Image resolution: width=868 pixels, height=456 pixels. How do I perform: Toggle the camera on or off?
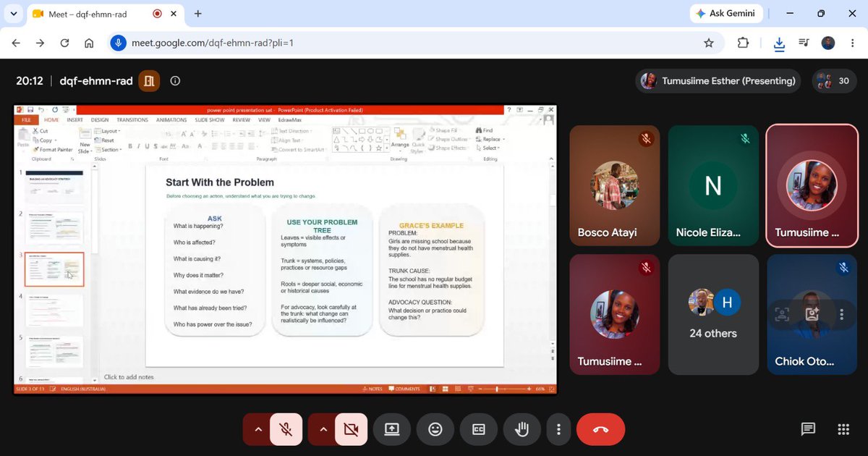(x=351, y=429)
